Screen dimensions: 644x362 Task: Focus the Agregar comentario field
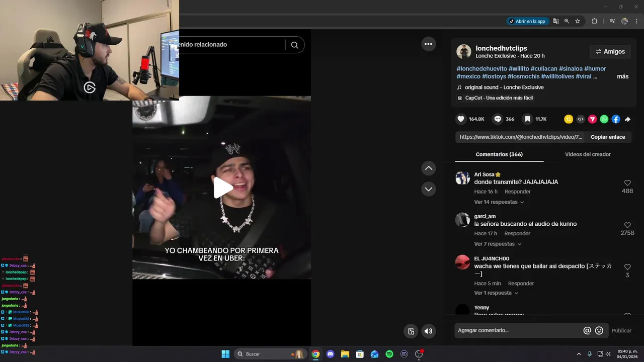click(518, 330)
